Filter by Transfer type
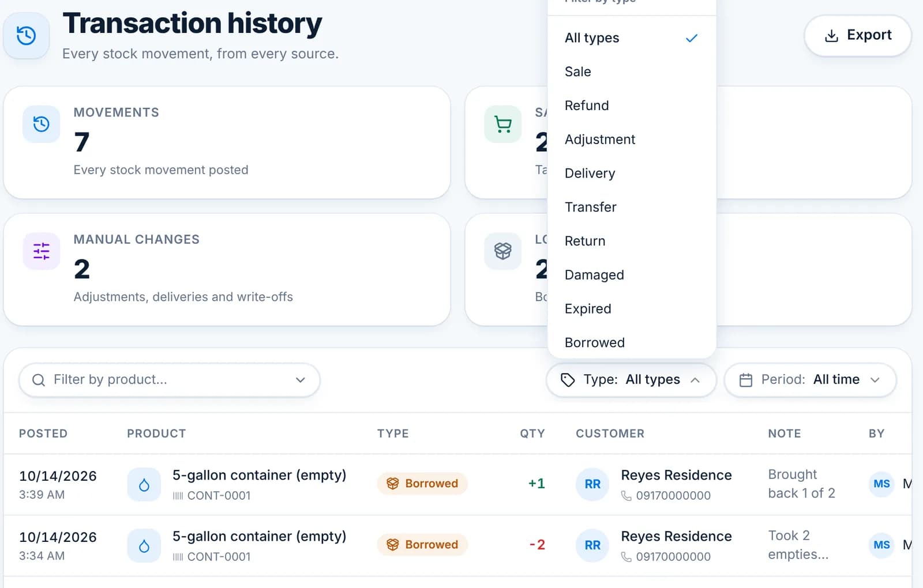Image resolution: width=923 pixels, height=588 pixels. 632,207
